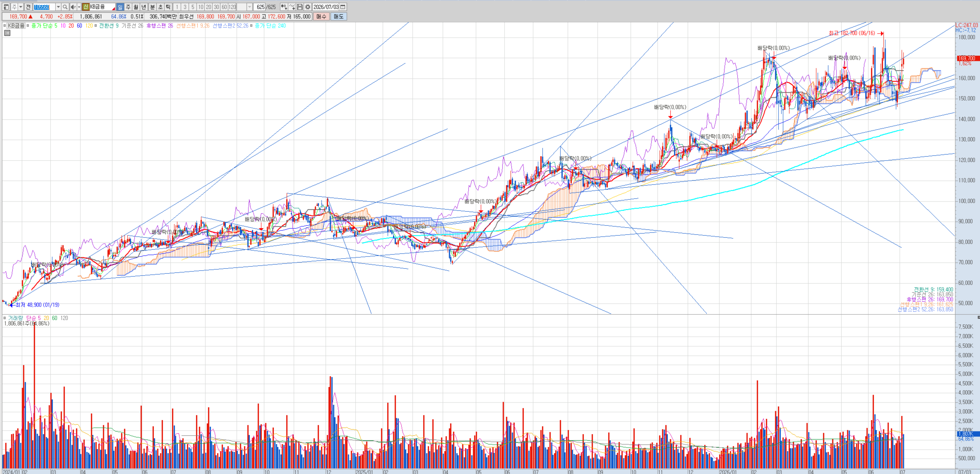Select the monthly 월 period
Image resolution: width=980 pixels, height=474 pixels.
click(136, 7)
